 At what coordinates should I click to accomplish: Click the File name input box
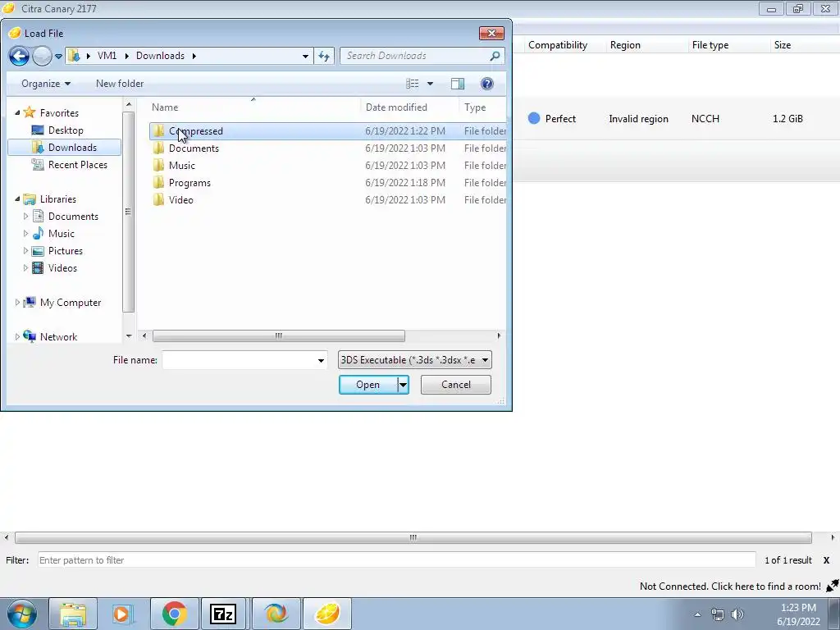pos(239,360)
